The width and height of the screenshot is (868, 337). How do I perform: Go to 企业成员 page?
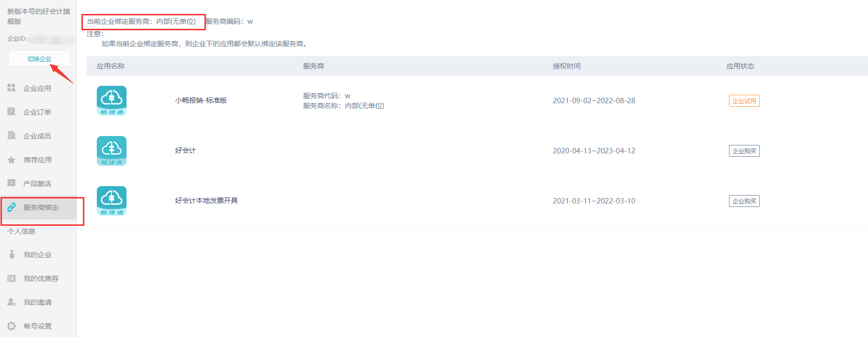point(38,136)
